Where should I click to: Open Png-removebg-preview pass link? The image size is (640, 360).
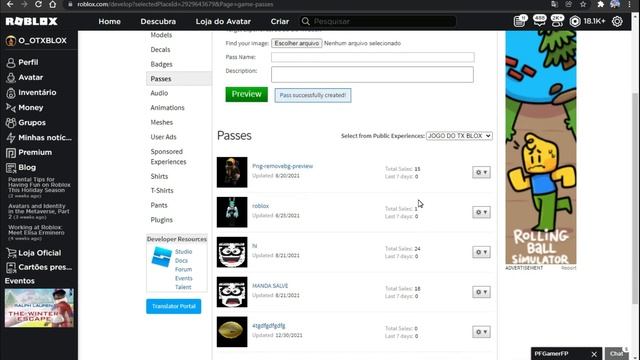tap(282, 166)
